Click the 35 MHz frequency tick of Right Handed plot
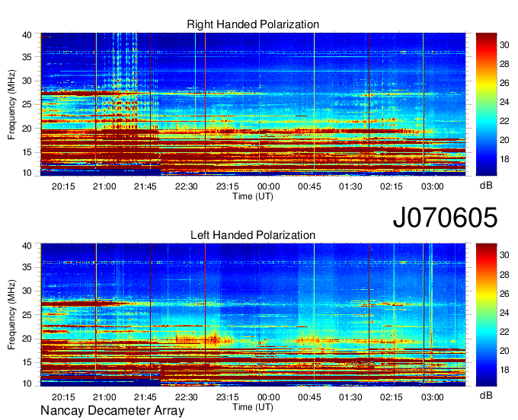 pos(27,57)
